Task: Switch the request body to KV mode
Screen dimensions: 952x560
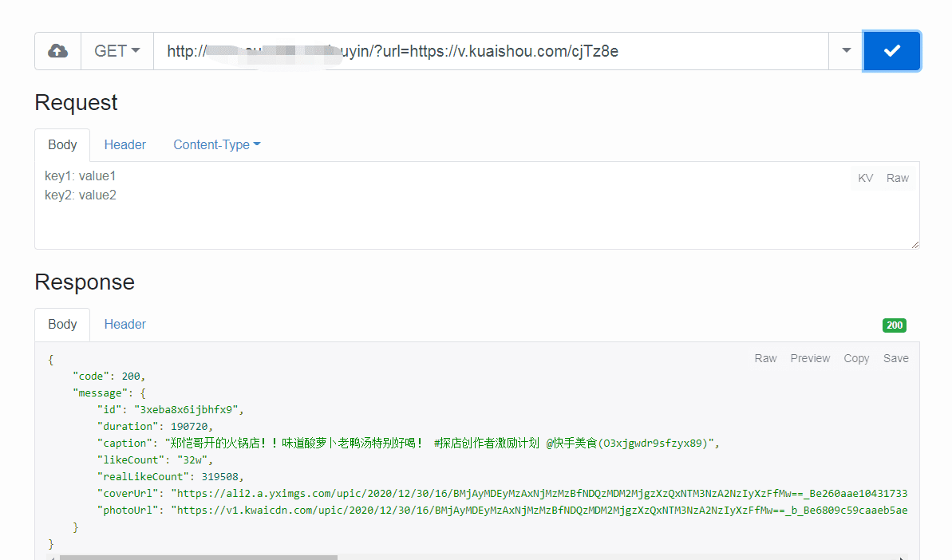Action: 865,179
